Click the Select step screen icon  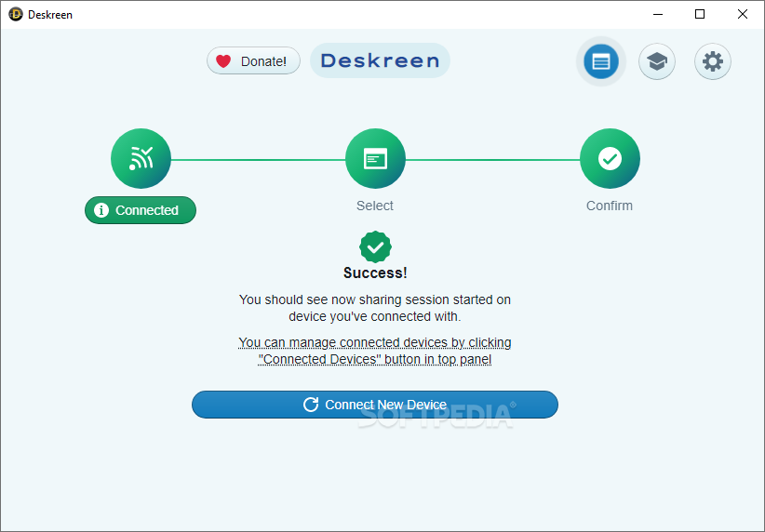(375, 158)
